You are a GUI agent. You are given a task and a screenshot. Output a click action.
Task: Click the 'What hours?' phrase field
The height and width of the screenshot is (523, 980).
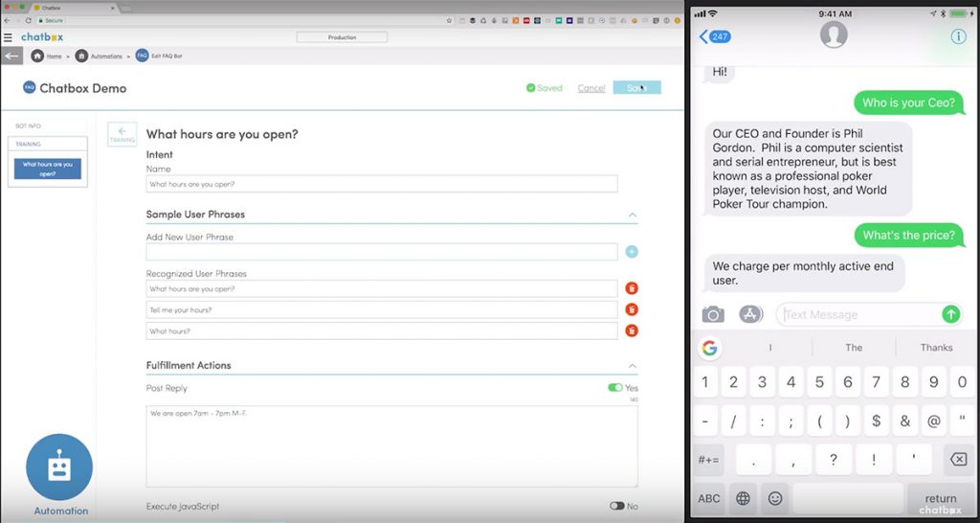coord(382,330)
